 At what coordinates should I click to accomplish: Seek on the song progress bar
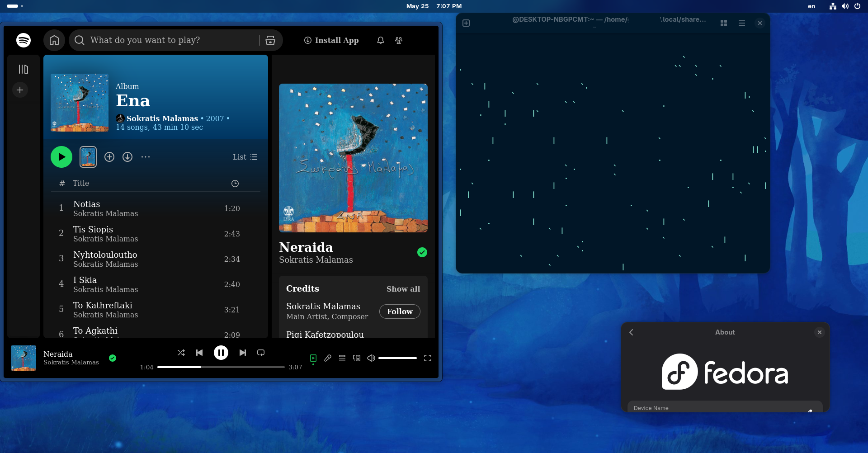[x=221, y=367]
